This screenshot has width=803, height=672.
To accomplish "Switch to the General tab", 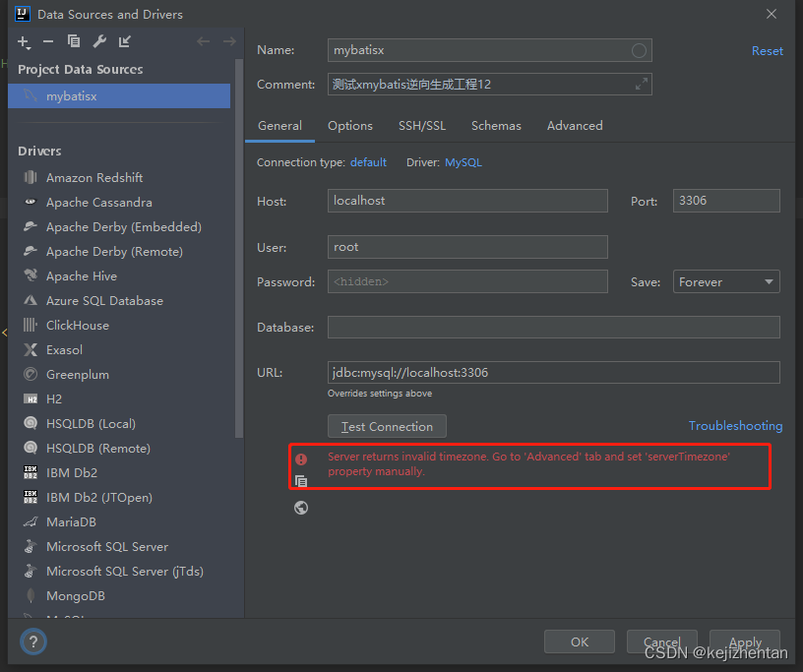I will [279, 126].
